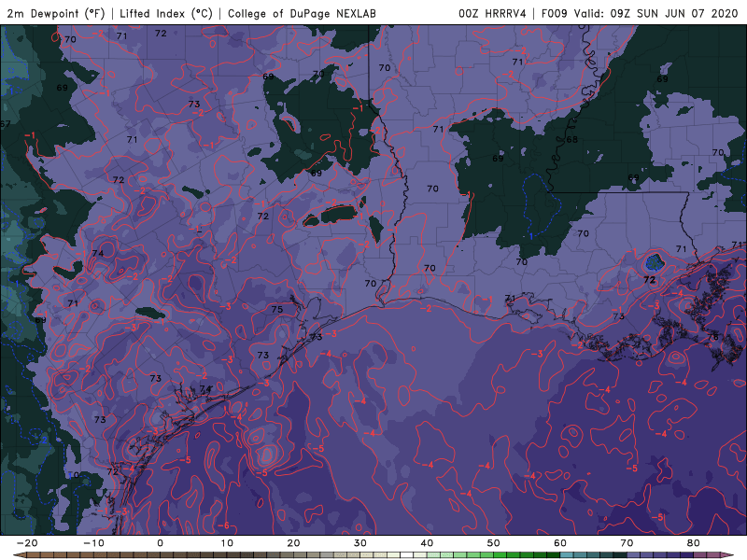Click 'Valid: 09Z SUN JUN 07 2020' text
Viewport: 747px width, 560px height.
click(x=655, y=13)
